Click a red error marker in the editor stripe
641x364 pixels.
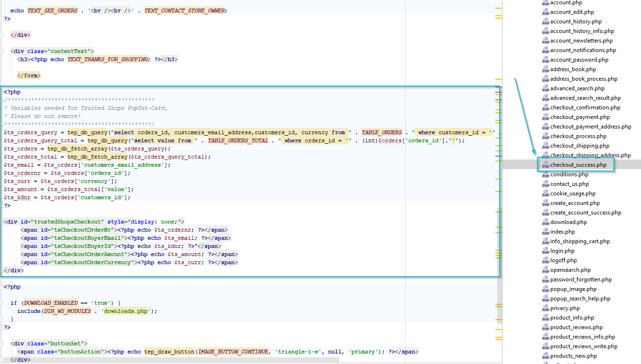point(499,91)
